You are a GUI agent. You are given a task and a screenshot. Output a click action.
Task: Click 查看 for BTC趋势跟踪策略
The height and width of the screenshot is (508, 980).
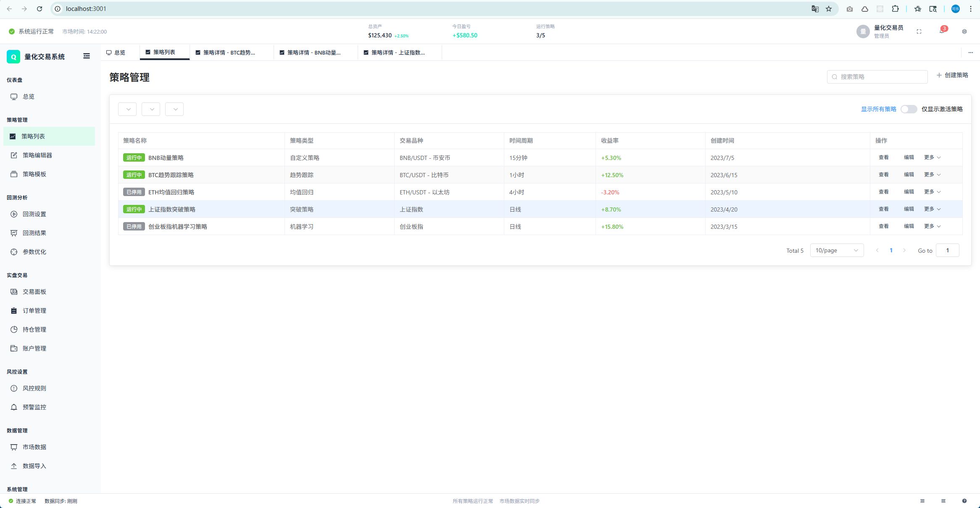click(x=883, y=175)
